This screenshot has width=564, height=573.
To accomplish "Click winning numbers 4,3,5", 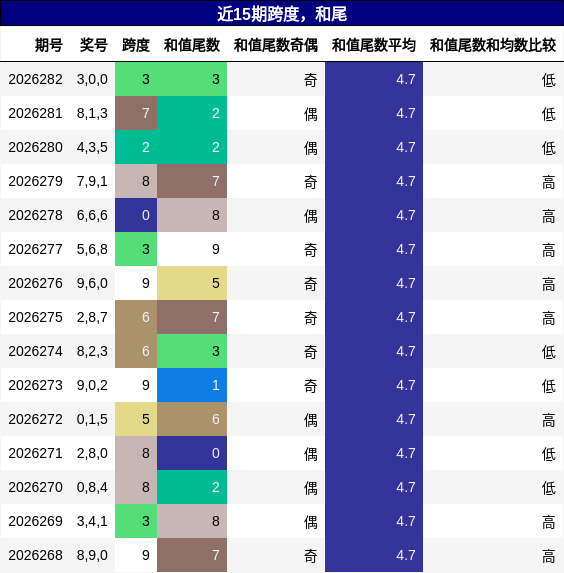I will 92,147.
